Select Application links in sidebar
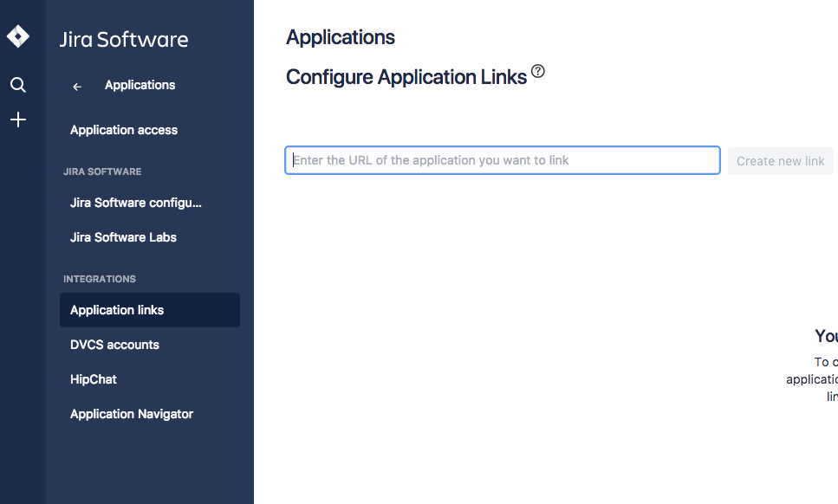The width and height of the screenshot is (838, 504). 117,310
